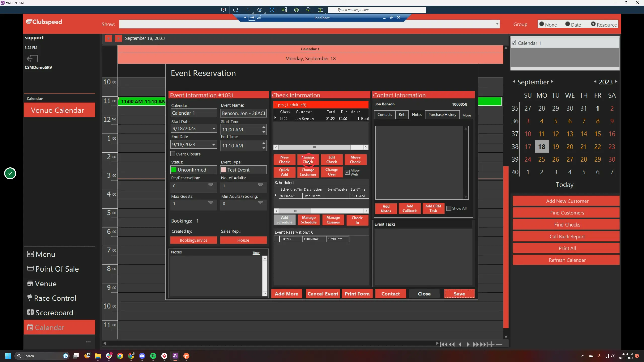Click the logout arrow icon above CSMDemoSRV

tap(32, 59)
